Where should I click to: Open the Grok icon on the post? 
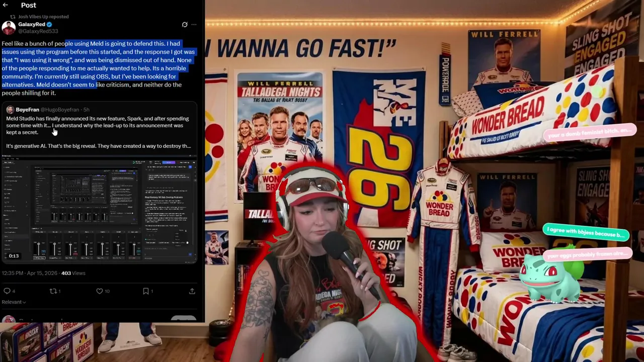pos(185,25)
